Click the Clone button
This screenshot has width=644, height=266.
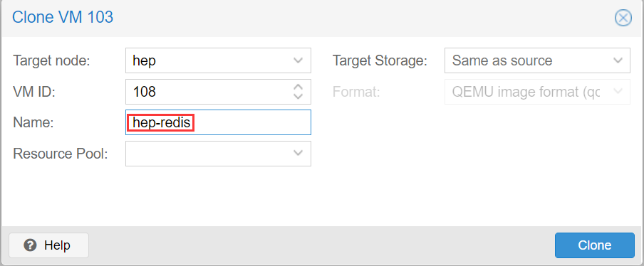point(594,245)
